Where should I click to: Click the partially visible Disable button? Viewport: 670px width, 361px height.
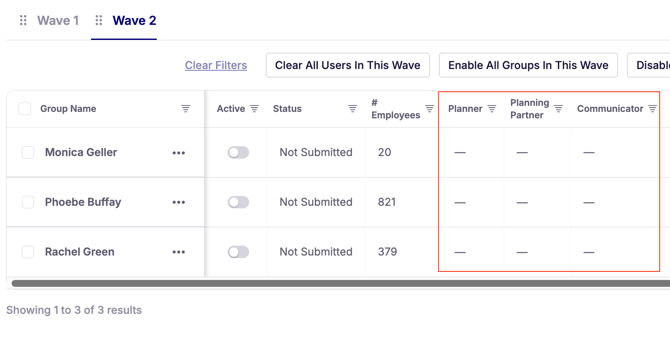coord(649,65)
